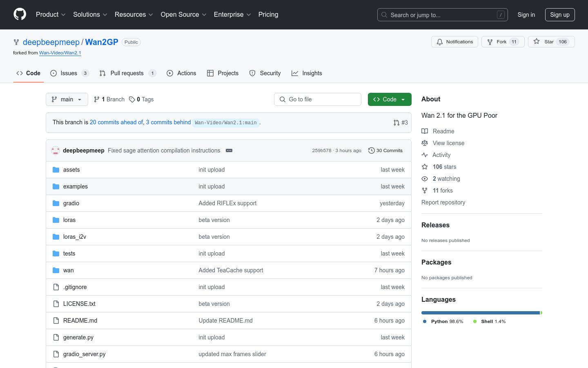Click the GitHub logo icon

coord(20,14)
